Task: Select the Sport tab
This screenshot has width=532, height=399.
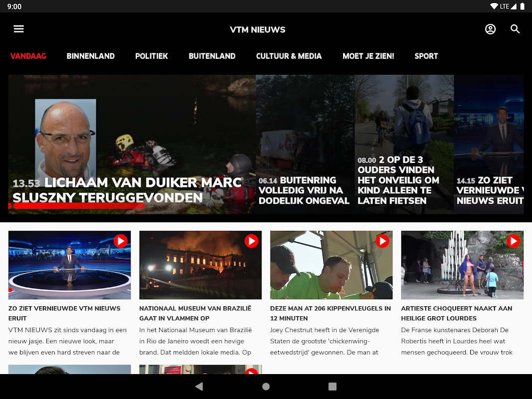Action: 426,56
